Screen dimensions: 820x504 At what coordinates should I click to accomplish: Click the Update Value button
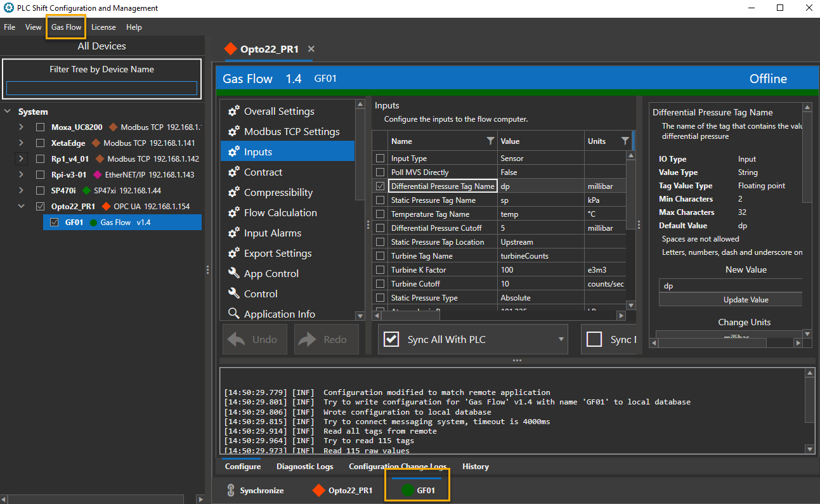coord(746,300)
